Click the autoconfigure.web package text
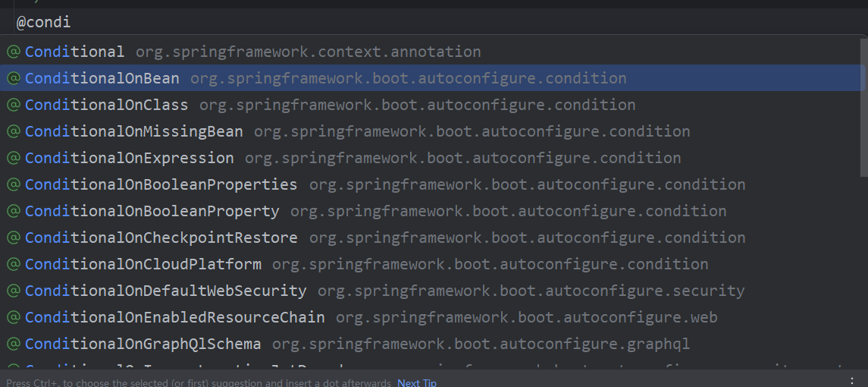The image size is (868, 387). (x=526, y=317)
